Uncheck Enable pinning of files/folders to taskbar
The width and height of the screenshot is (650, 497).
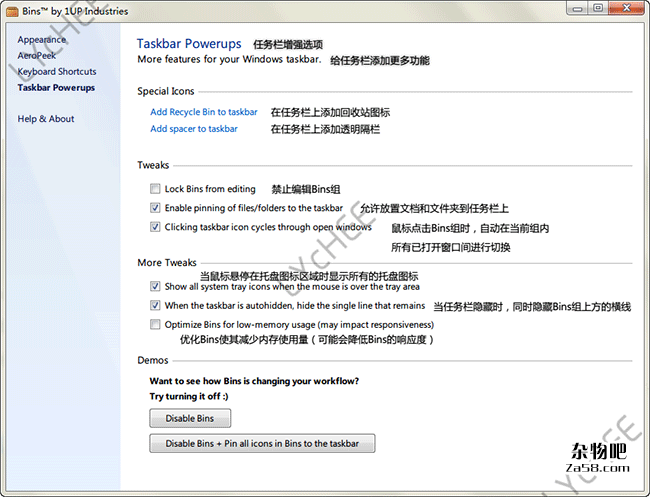(x=155, y=208)
